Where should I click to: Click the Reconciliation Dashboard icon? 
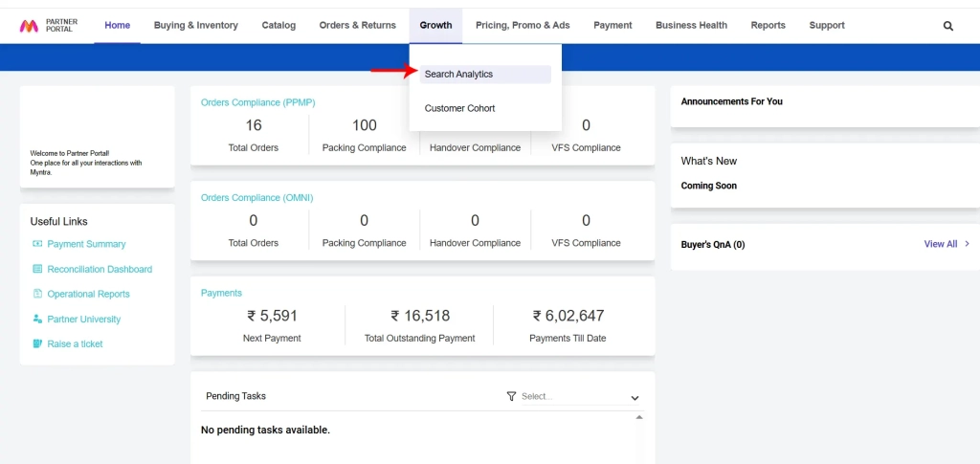(x=37, y=269)
